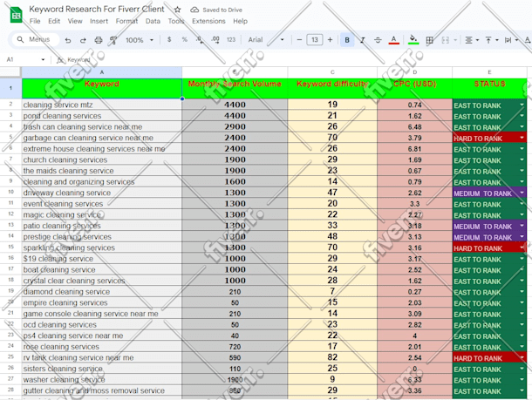The width and height of the screenshot is (532, 400).
Task: Select the STATUS header cell
Action: pyautogui.click(x=489, y=88)
